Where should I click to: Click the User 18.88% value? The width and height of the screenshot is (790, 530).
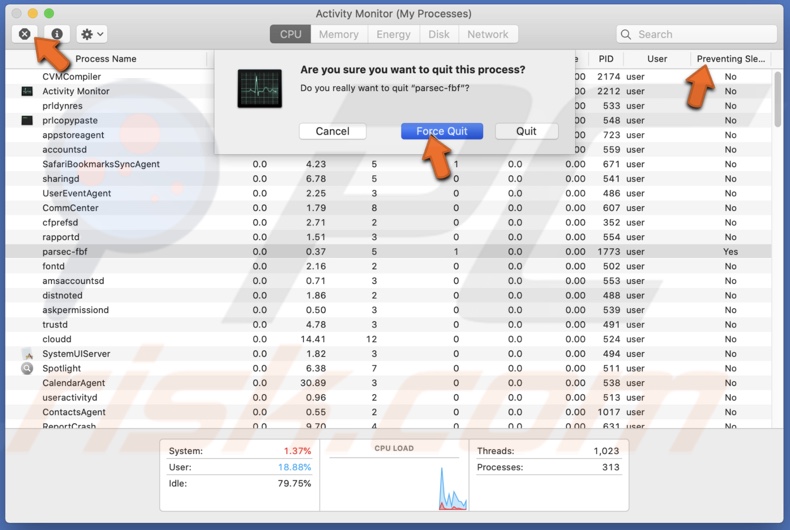point(294,467)
